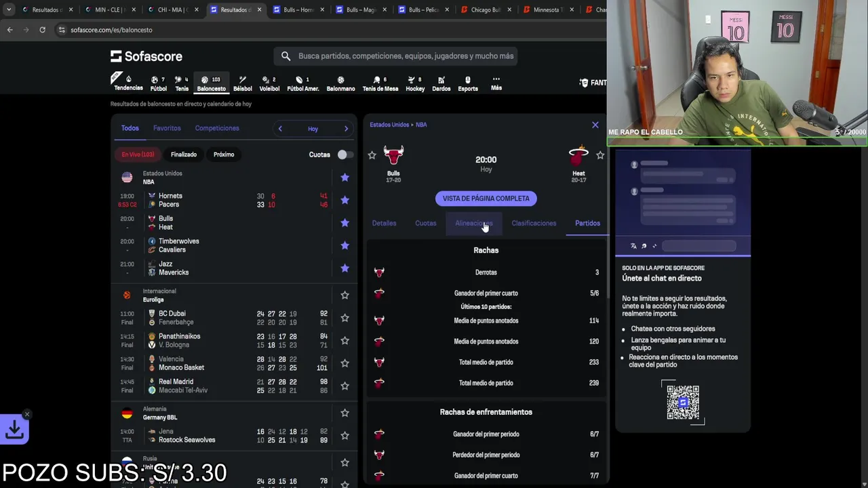868x488 pixels.
Task: Go to previous day arrow
Action: point(280,129)
